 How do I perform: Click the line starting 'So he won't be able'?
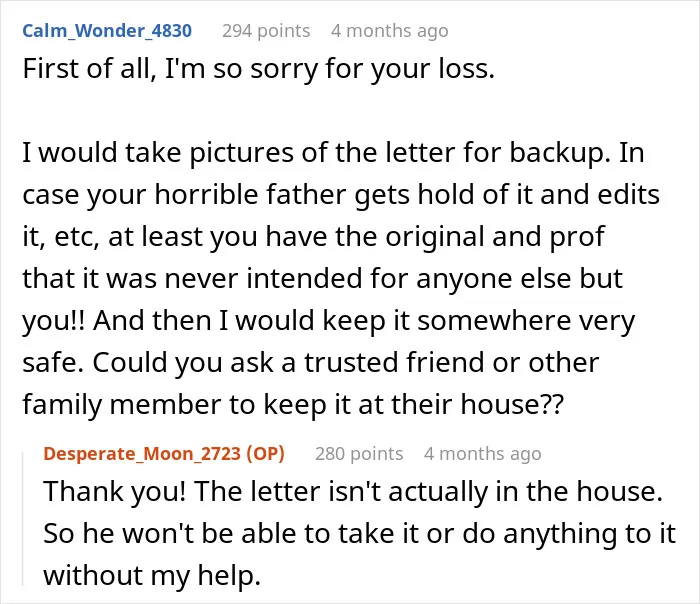pyautogui.click(x=359, y=533)
